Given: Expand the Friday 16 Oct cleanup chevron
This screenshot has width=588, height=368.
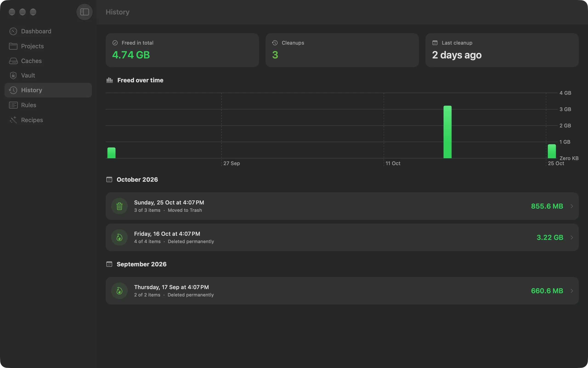Looking at the screenshot, I should point(572,237).
